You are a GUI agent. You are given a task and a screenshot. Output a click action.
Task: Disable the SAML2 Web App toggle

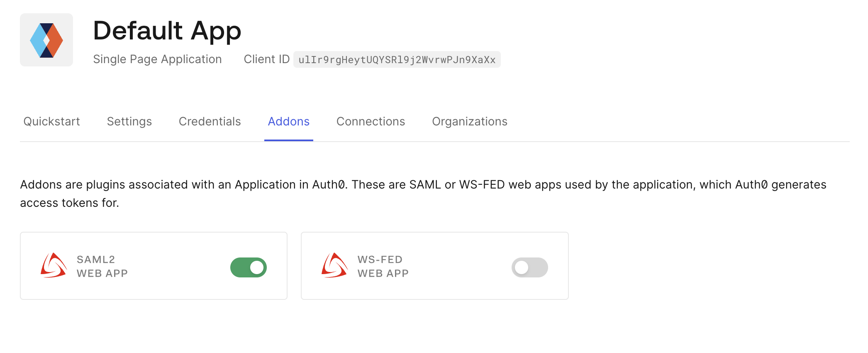tap(249, 267)
